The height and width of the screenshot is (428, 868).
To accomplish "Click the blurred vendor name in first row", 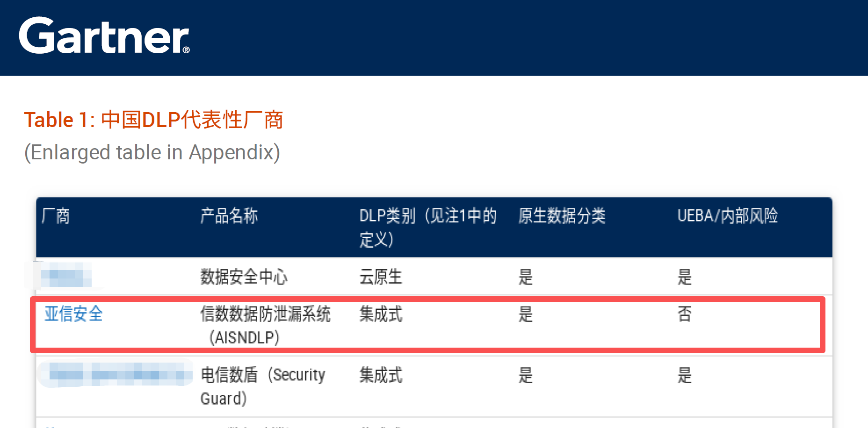I will [65, 275].
